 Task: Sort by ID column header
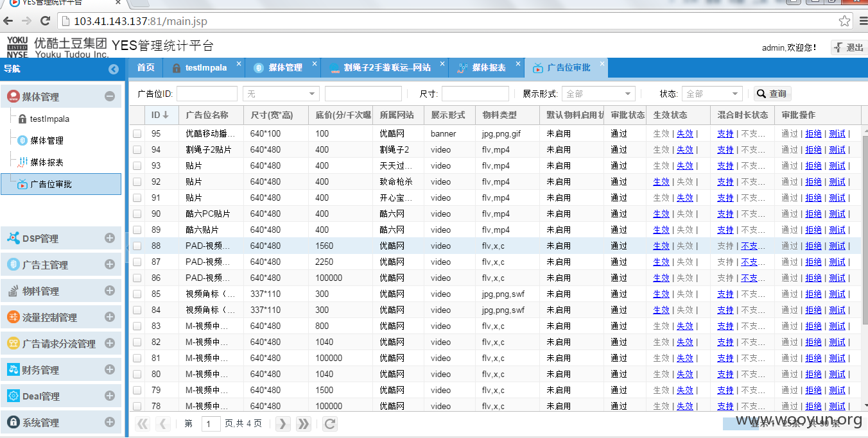pos(162,115)
